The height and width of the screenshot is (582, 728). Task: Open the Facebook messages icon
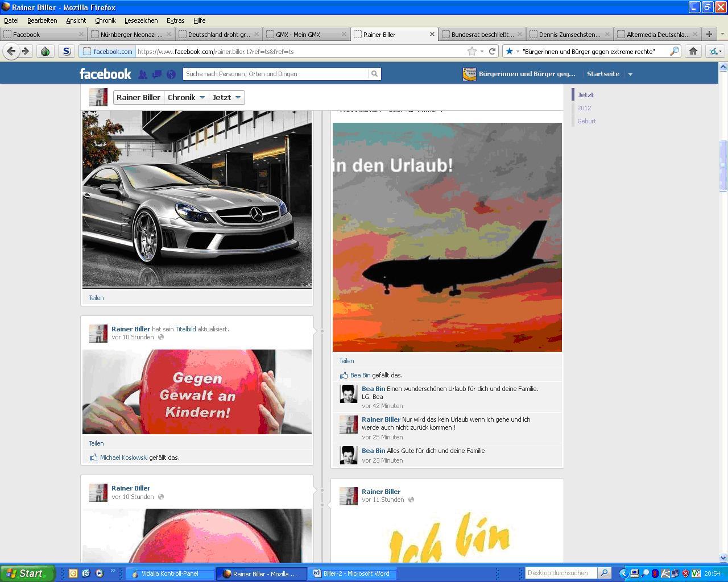click(157, 74)
